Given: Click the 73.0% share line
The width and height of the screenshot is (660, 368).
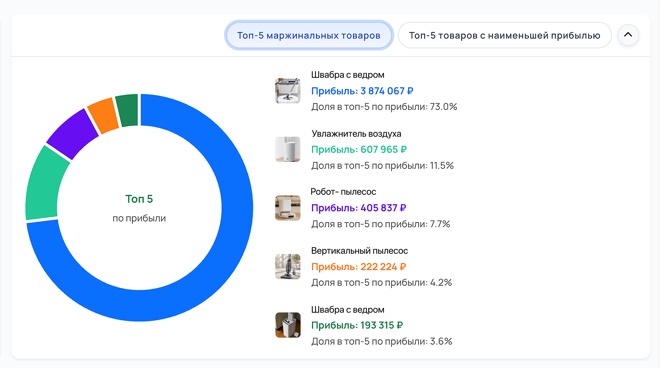Looking at the screenshot, I should point(384,107).
